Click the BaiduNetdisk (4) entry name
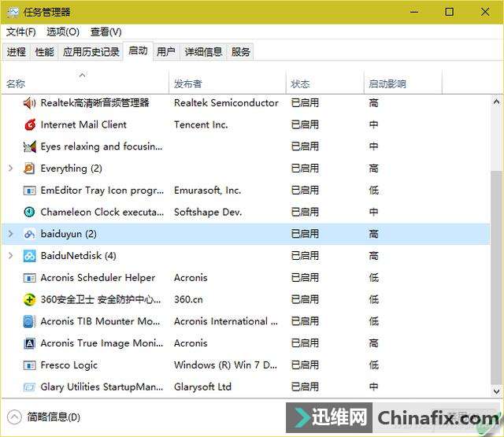The height and width of the screenshot is (437, 504). coord(79,256)
